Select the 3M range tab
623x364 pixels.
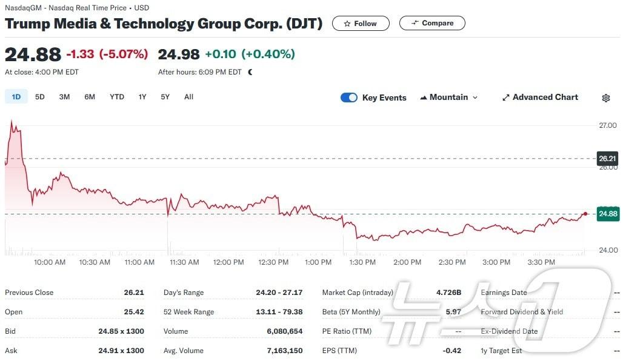pyautogui.click(x=64, y=97)
